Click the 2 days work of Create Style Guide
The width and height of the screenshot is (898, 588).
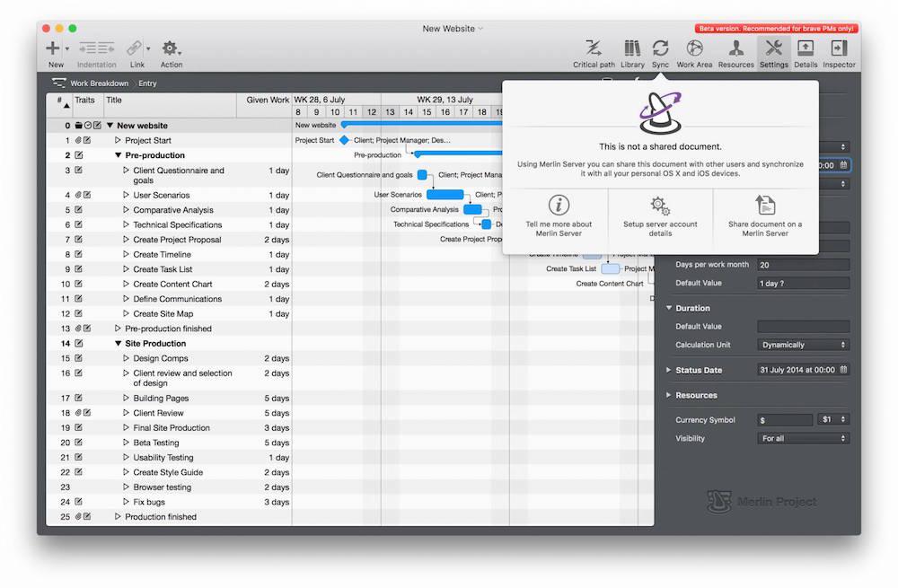click(x=277, y=472)
